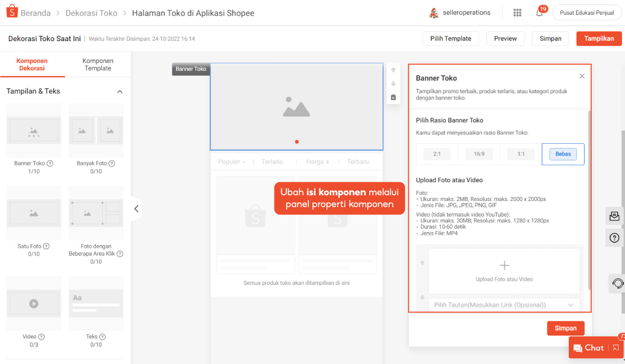Click the Pilih Template button

(451, 39)
